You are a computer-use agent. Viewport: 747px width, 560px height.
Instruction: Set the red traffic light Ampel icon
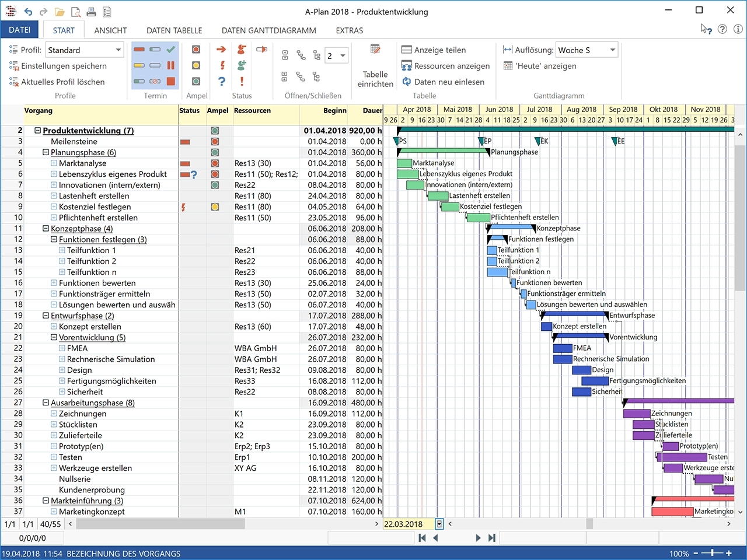coord(196,50)
